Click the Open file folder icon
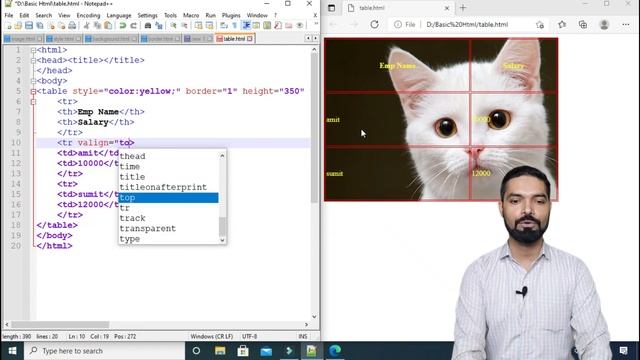 click(x=18, y=26)
